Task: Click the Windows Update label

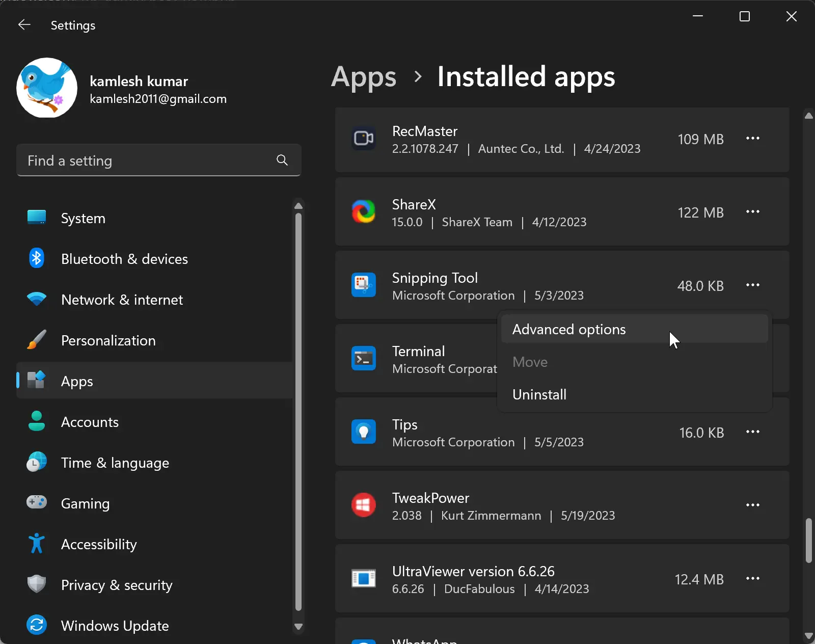Action: coord(115,626)
